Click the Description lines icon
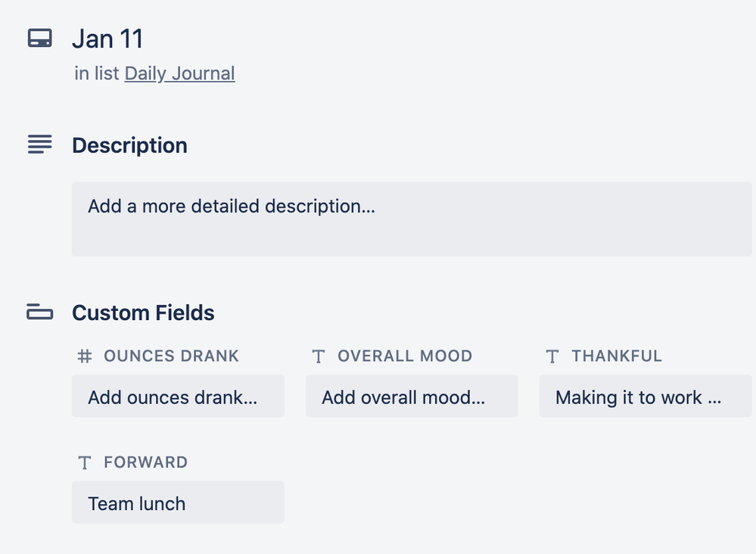Screen dimensions: 756x554 pos(39,144)
